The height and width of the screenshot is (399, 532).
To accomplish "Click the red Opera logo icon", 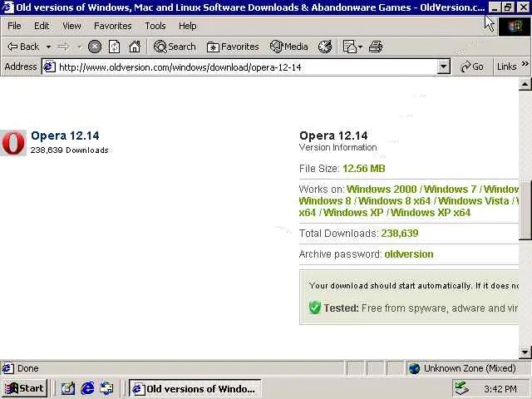I will (13, 143).
